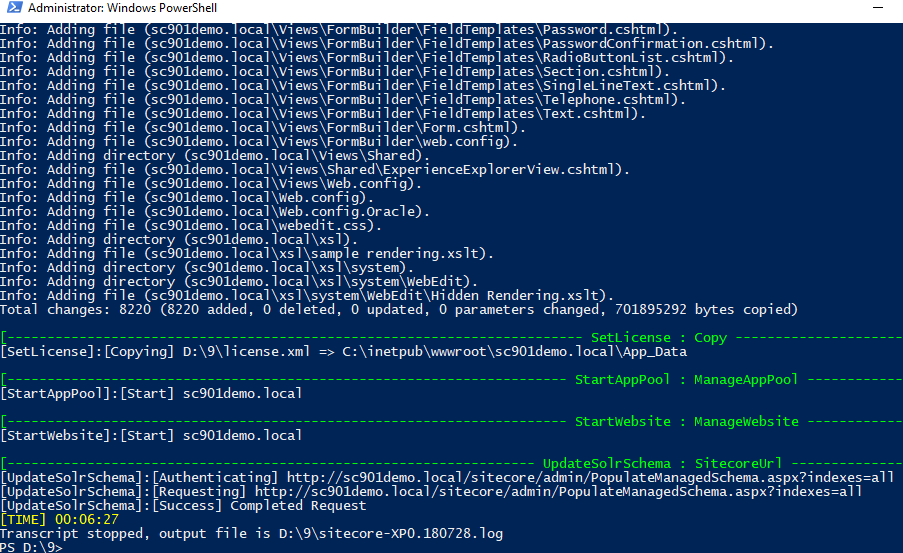Click the line adding directory xsl\system\WebEdit

pyautogui.click(x=238, y=281)
